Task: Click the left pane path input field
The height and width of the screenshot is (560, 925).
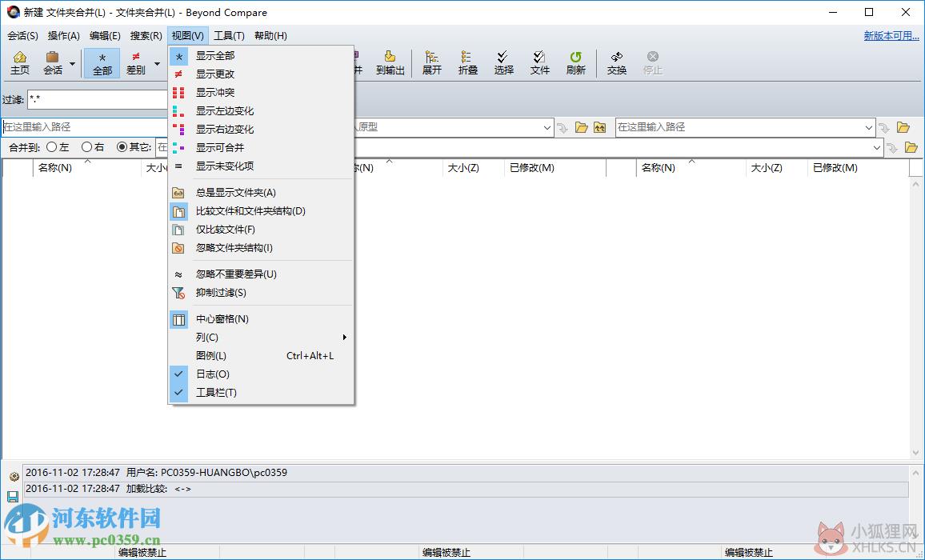Action: pyautogui.click(x=85, y=127)
